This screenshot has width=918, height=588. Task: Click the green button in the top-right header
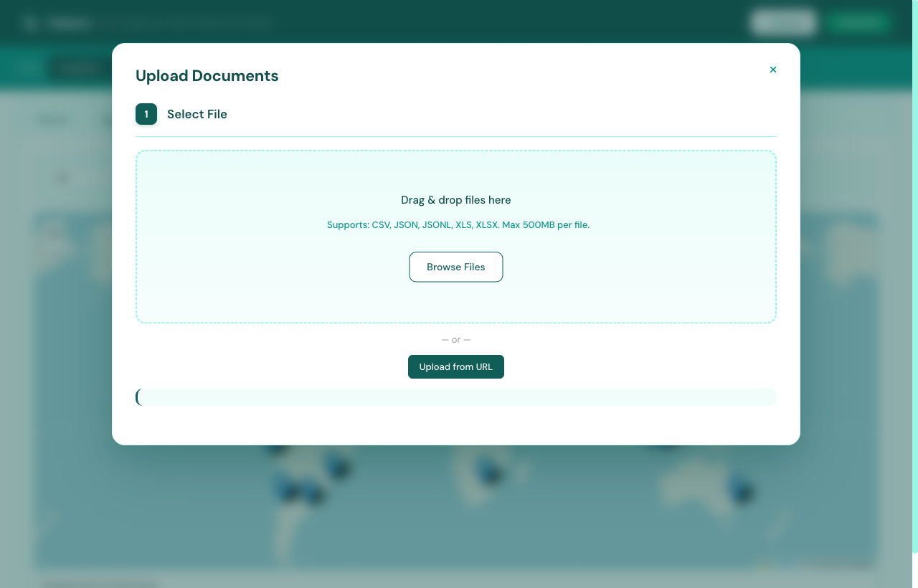(x=858, y=22)
